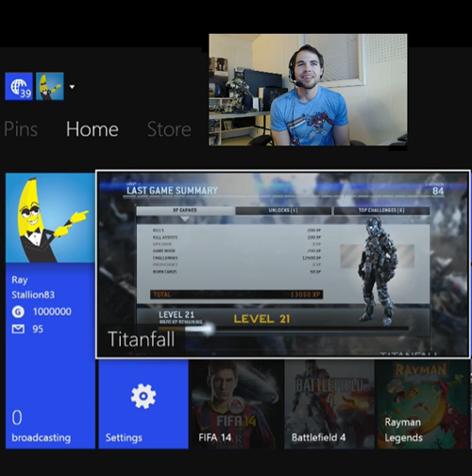Open messages envelope icon showing 95
Viewport: 472px width, 476px height.
coord(18,330)
